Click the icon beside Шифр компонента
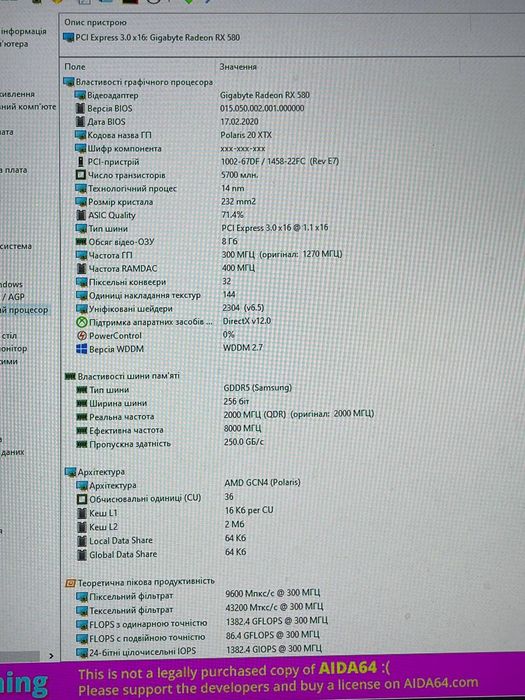525x700 pixels. tap(80, 148)
